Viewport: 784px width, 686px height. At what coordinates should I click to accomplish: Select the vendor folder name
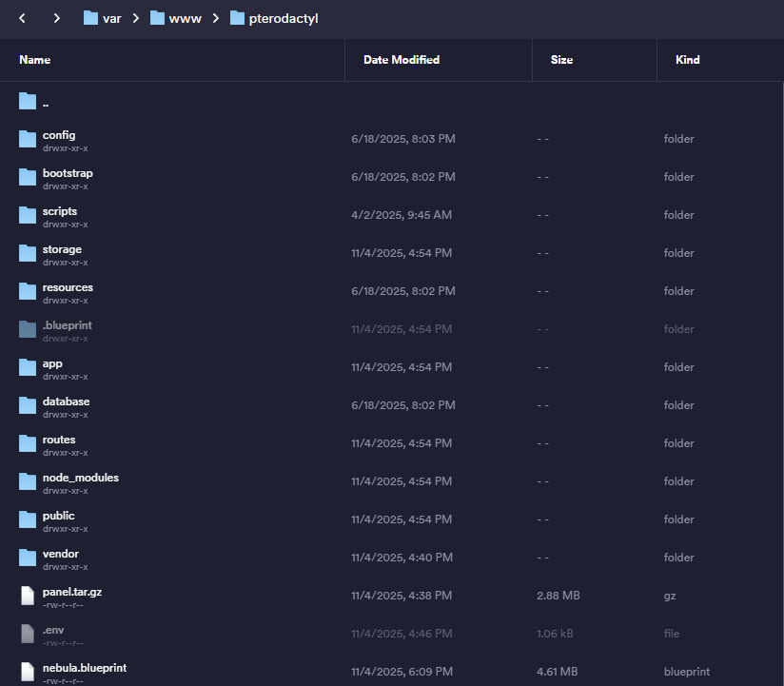pyautogui.click(x=61, y=554)
